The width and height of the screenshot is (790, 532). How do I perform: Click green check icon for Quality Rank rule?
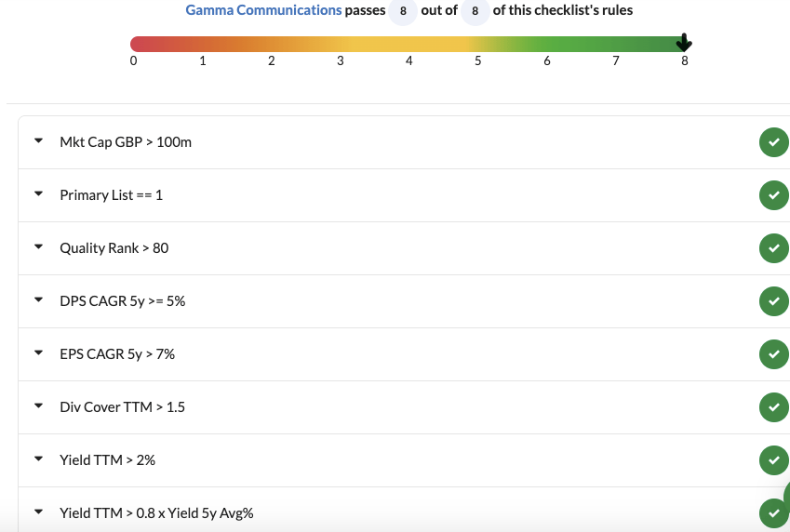click(773, 248)
